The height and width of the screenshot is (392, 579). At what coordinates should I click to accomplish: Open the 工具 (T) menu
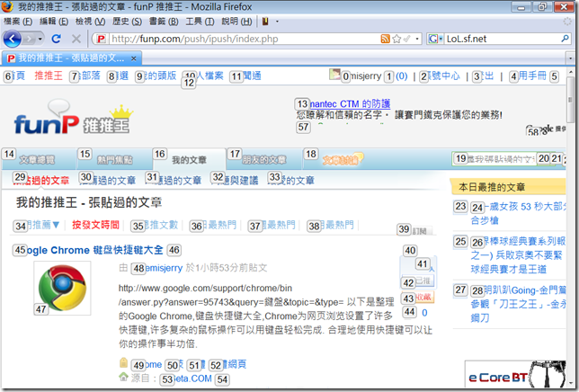point(200,22)
